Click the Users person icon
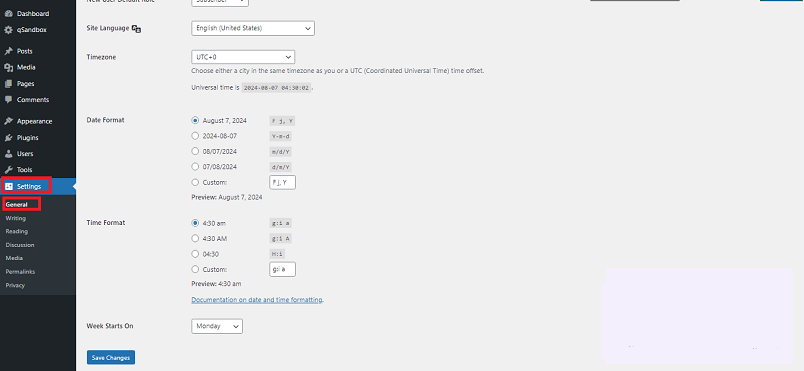 click(x=8, y=154)
